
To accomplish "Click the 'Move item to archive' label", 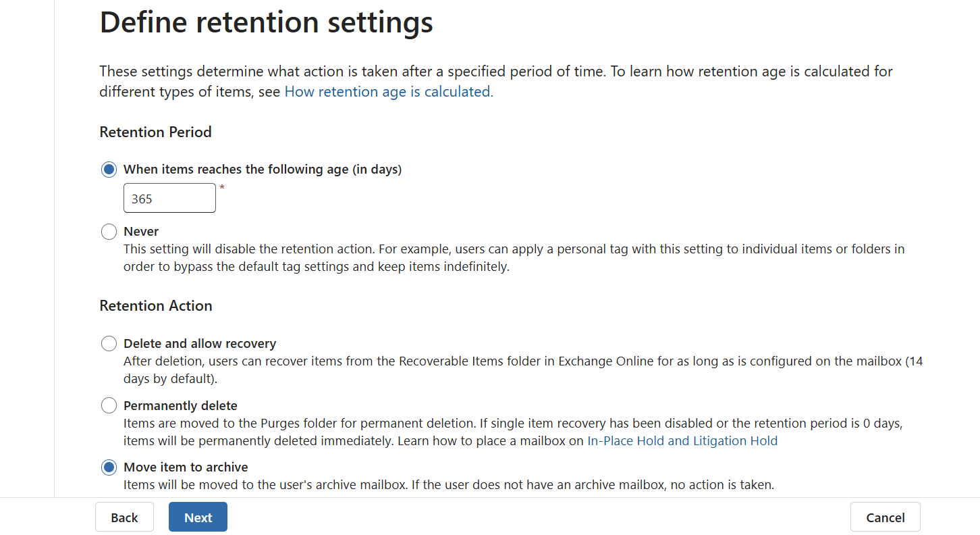I will tap(185, 467).
